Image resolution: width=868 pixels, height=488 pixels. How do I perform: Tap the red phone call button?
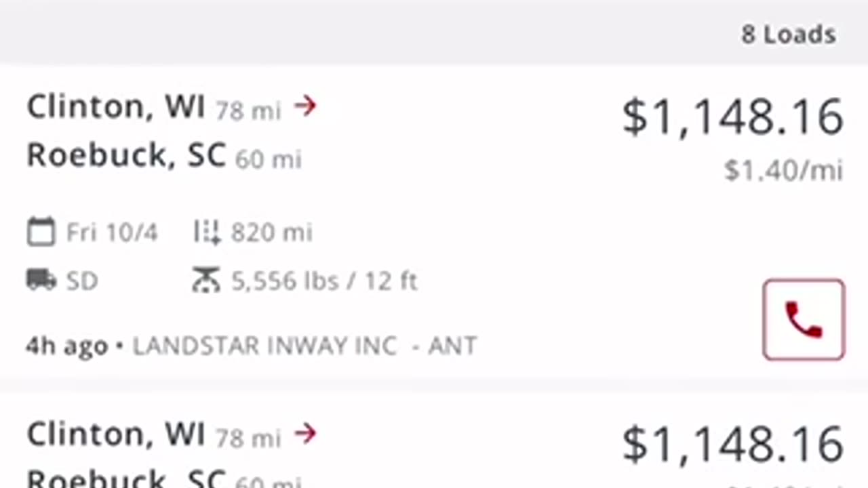804,319
